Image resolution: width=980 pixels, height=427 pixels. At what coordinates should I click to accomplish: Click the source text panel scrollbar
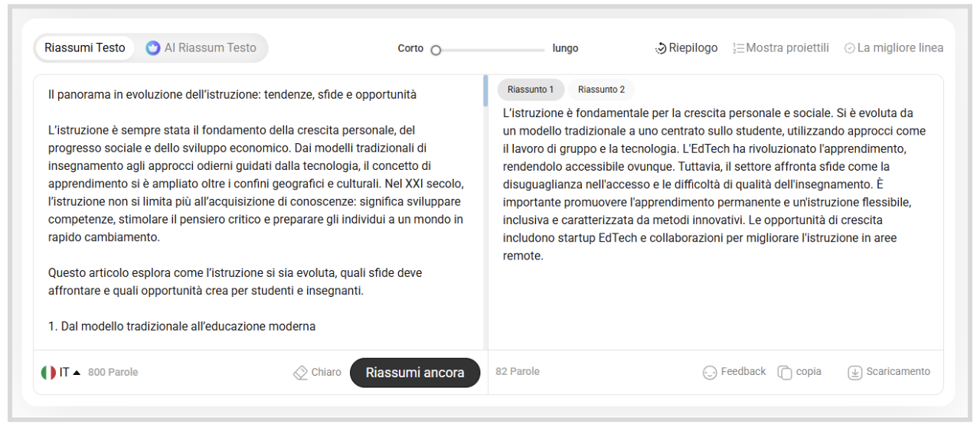(x=485, y=90)
